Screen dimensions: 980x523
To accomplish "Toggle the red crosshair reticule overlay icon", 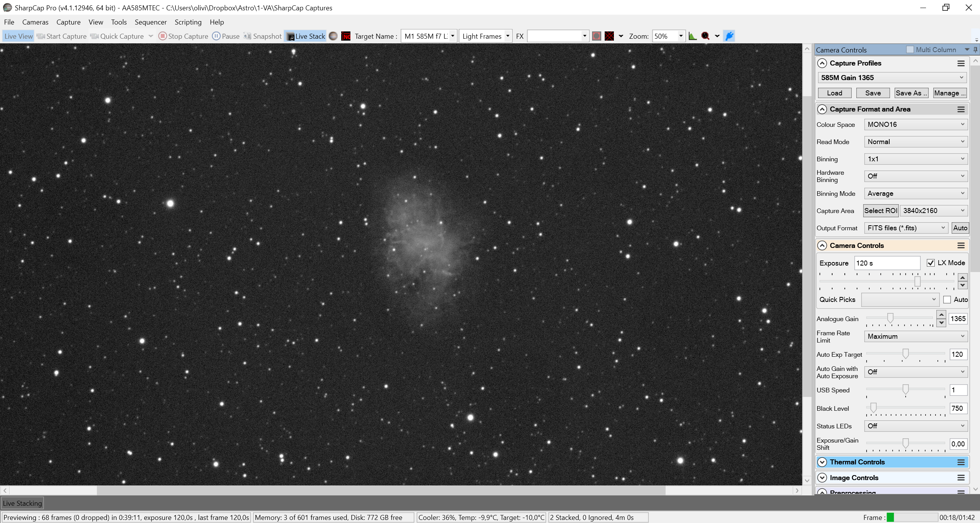I will point(609,36).
